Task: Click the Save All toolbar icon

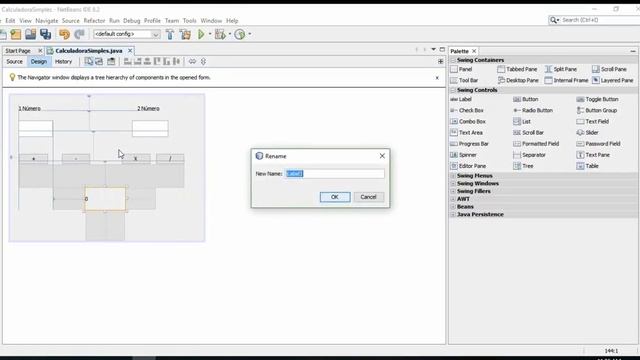Action: [45, 34]
